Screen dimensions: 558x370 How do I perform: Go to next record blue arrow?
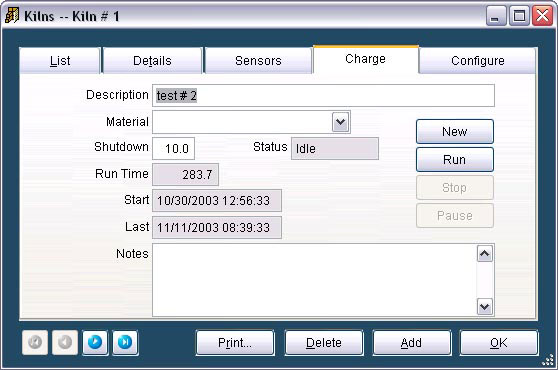click(95, 342)
